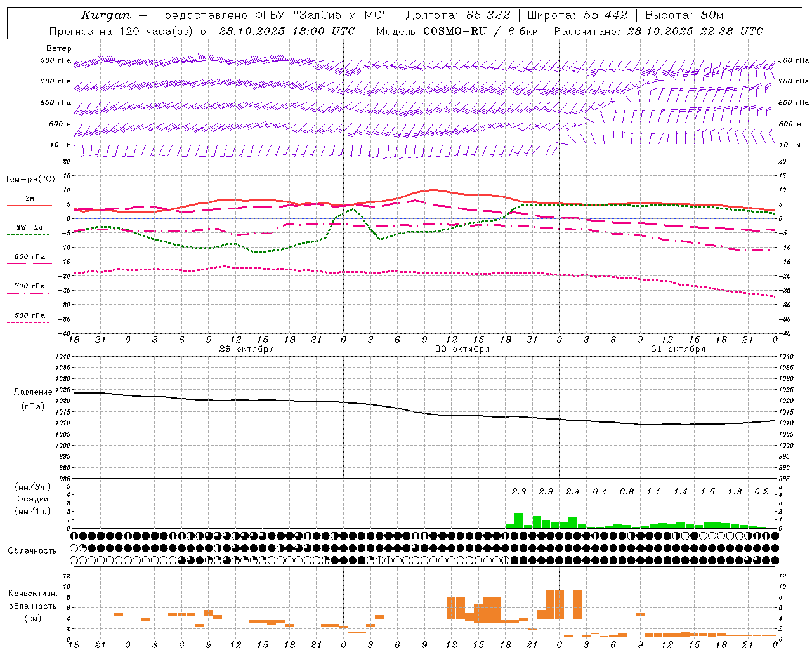This screenshot has width=812, height=650.
Task: Click the '30 октября' date label
Action: pyautogui.click(x=462, y=349)
